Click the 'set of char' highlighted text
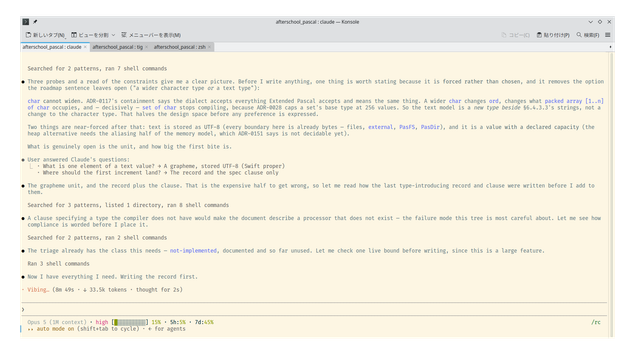 [159, 108]
